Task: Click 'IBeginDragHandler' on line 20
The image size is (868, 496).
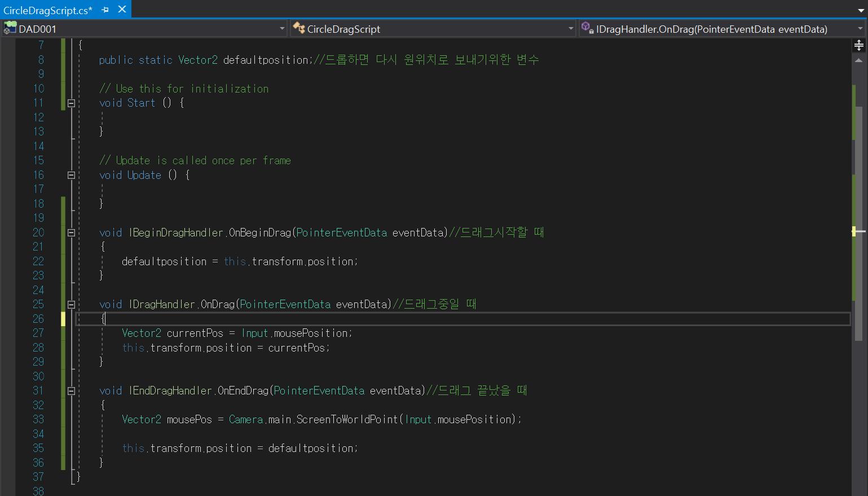Action: [x=176, y=232]
